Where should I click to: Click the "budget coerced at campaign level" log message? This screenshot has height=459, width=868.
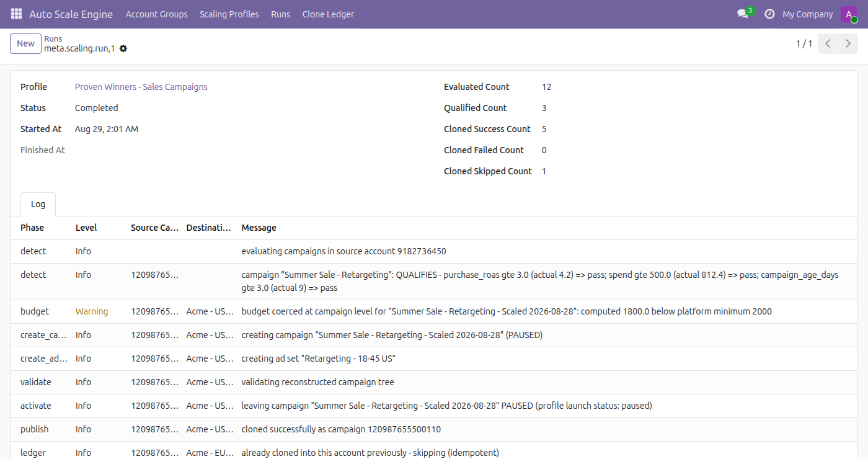point(507,311)
